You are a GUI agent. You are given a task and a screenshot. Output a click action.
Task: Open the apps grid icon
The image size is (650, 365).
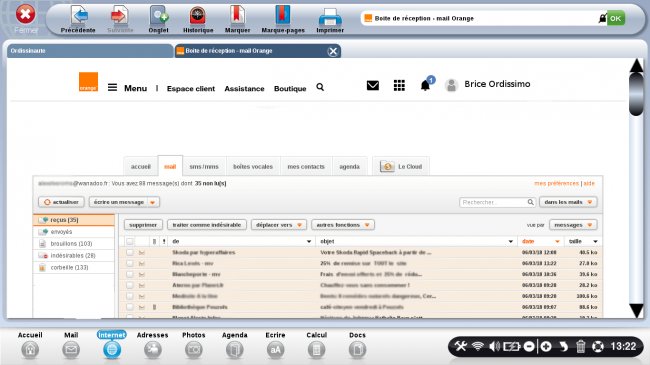point(399,85)
